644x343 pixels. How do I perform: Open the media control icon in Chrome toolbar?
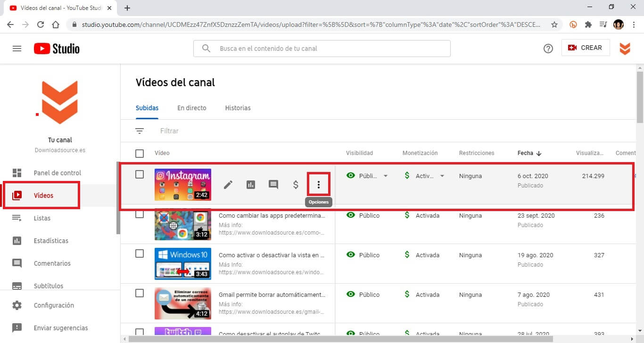coord(603,24)
